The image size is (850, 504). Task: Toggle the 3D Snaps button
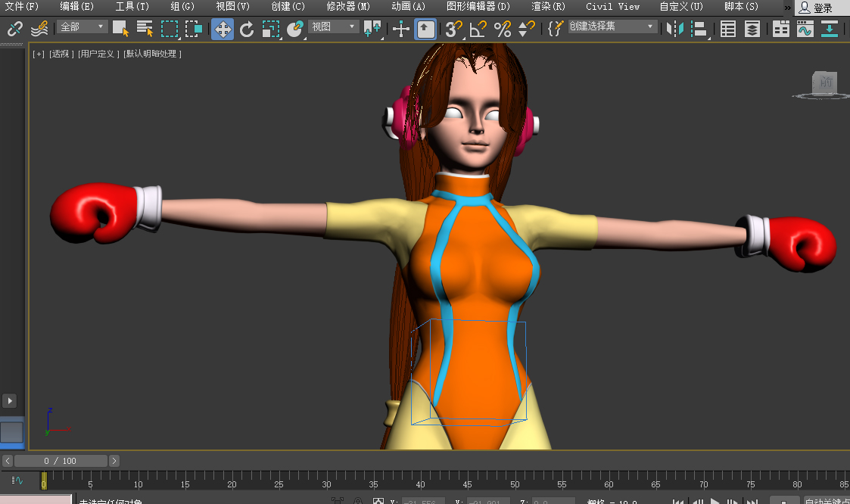click(x=453, y=30)
